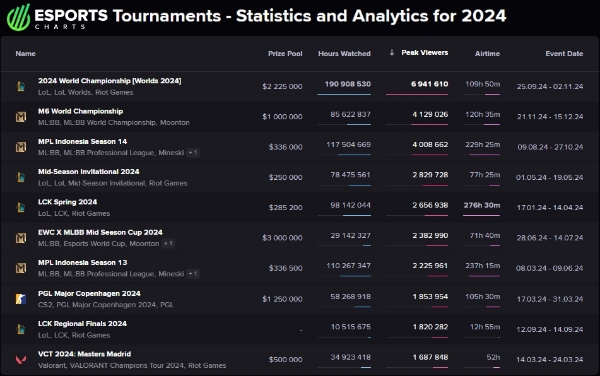This screenshot has height=376, width=600.
Task: Click the Event Date column header
Action: [564, 54]
